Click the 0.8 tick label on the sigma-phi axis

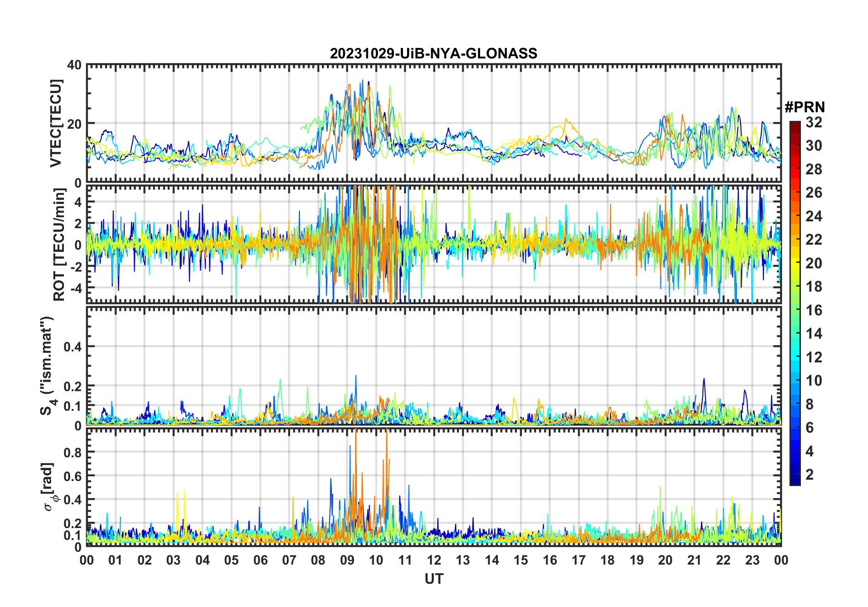tap(73, 452)
